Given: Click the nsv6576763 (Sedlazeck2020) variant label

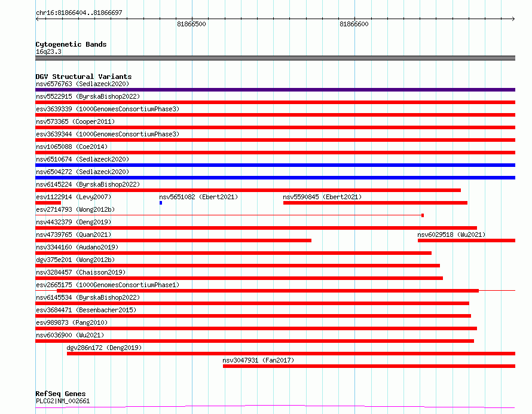Looking at the screenshot, I should [82, 84].
